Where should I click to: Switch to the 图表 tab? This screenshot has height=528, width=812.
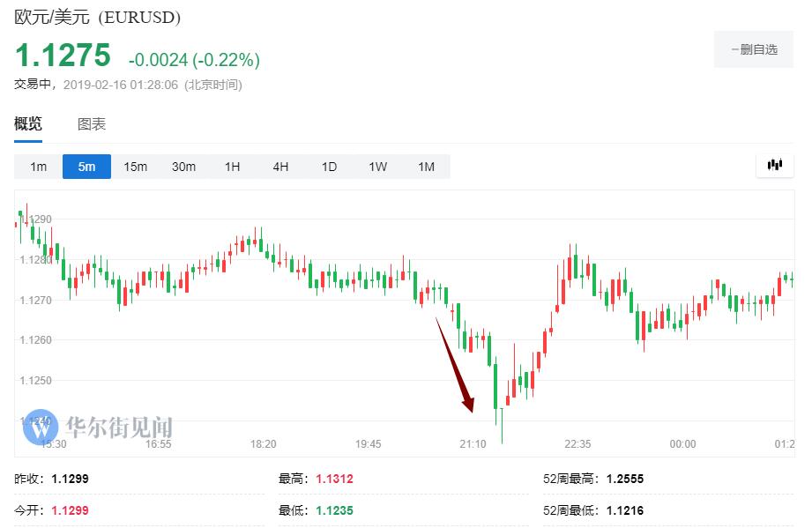tap(92, 124)
